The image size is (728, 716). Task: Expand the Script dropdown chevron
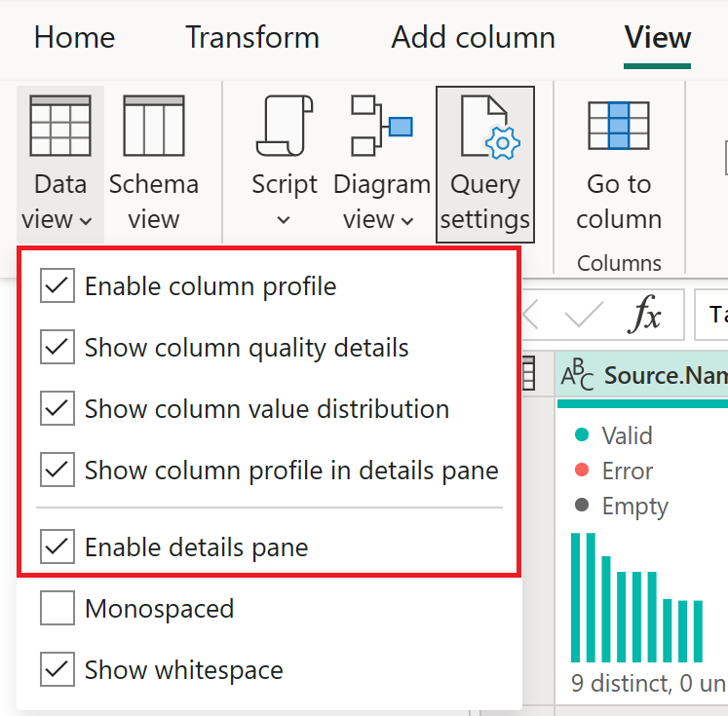284,220
